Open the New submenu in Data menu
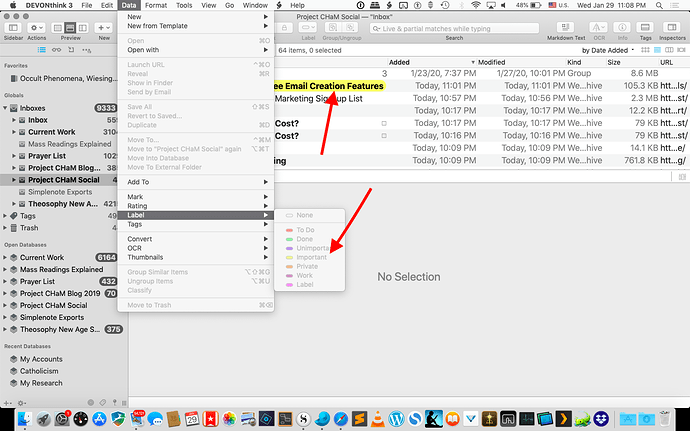Image resolution: width=690 pixels, height=431 pixels. [196, 17]
